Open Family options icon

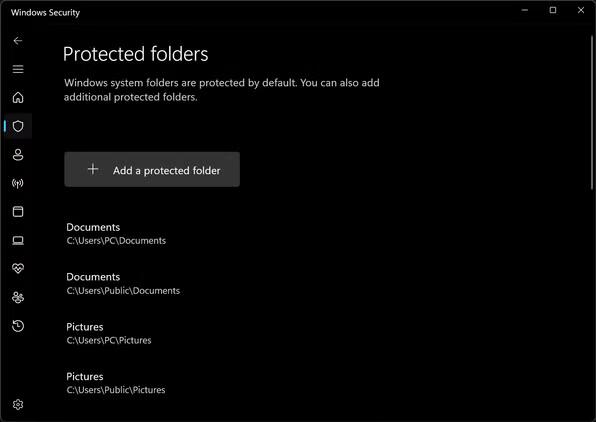coord(18,297)
